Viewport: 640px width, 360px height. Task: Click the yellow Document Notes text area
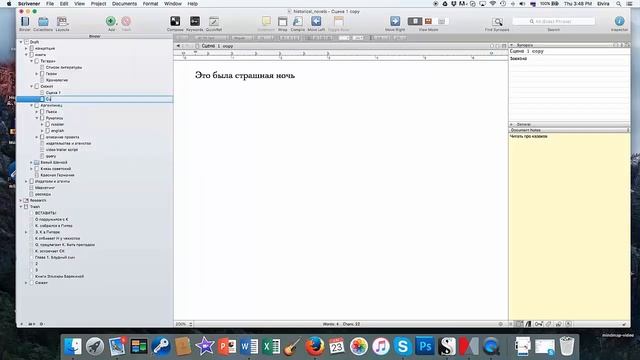coord(569,227)
